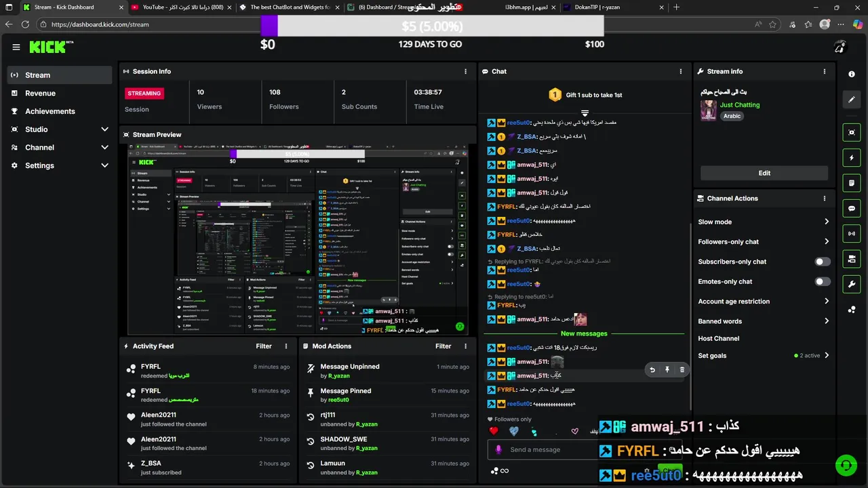Image resolution: width=868 pixels, height=488 pixels.
Task: Click the red heart emote below chat
Action: (494, 431)
